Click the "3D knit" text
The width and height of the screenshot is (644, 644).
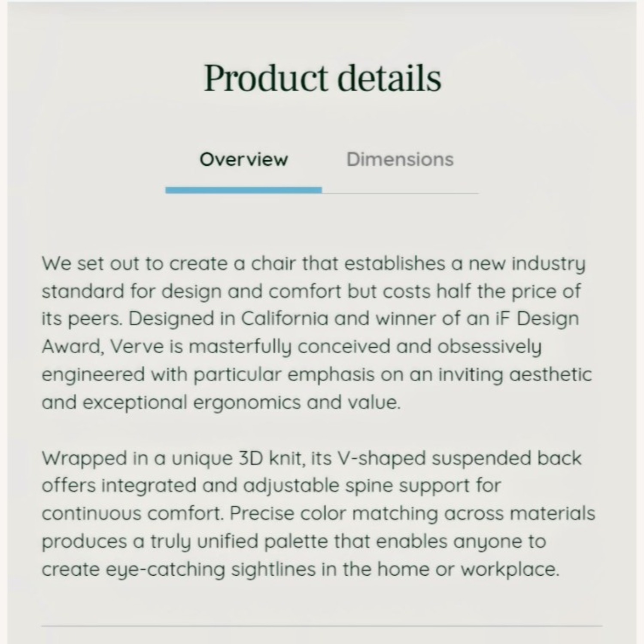[x=270, y=459]
